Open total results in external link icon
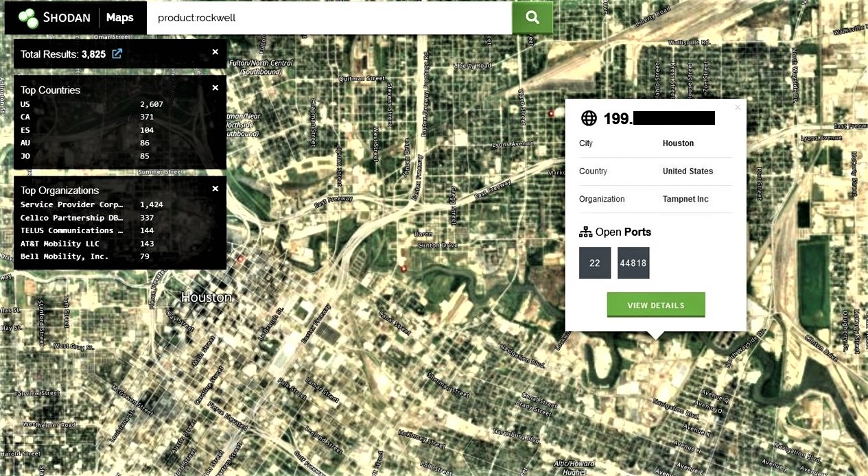 [117, 53]
